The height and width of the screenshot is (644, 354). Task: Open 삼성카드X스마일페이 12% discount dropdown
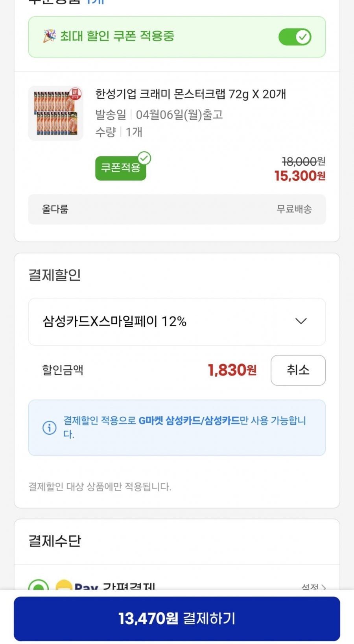(x=177, y=322)
